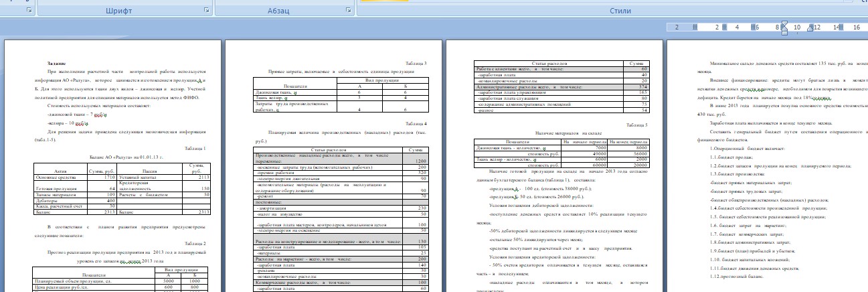868x292 pixels.
Task: Select the 'Основные средства' cell in the balance table
Action: pyautogui.click(x=50, y=176)
